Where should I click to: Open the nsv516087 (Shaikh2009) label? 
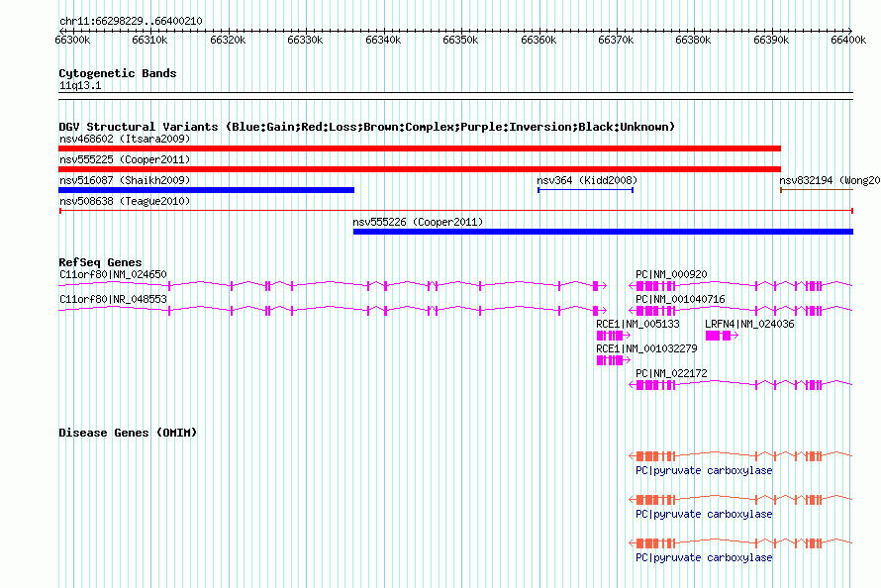click(125, 180)
